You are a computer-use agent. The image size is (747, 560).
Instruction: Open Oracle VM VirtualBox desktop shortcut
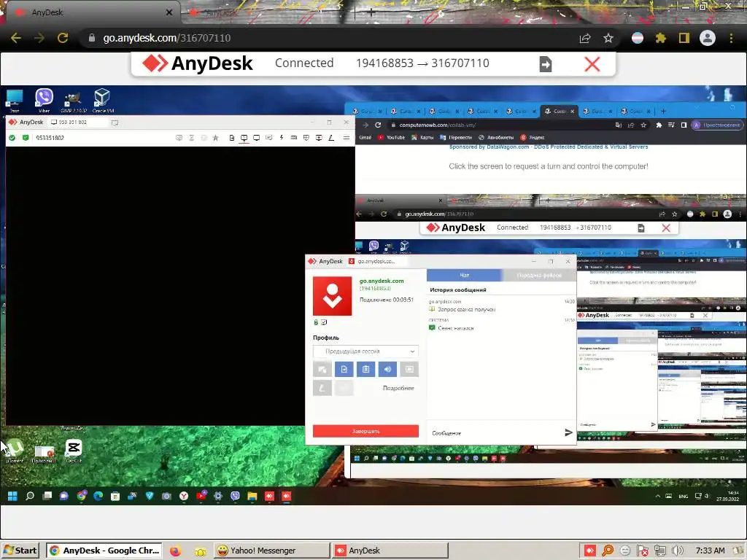coord(103,101)
